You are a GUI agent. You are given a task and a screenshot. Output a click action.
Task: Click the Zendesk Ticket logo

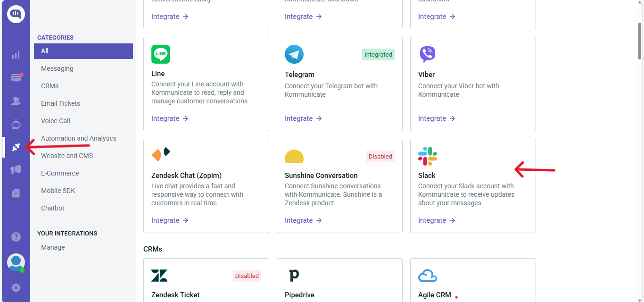click(159, 276)
